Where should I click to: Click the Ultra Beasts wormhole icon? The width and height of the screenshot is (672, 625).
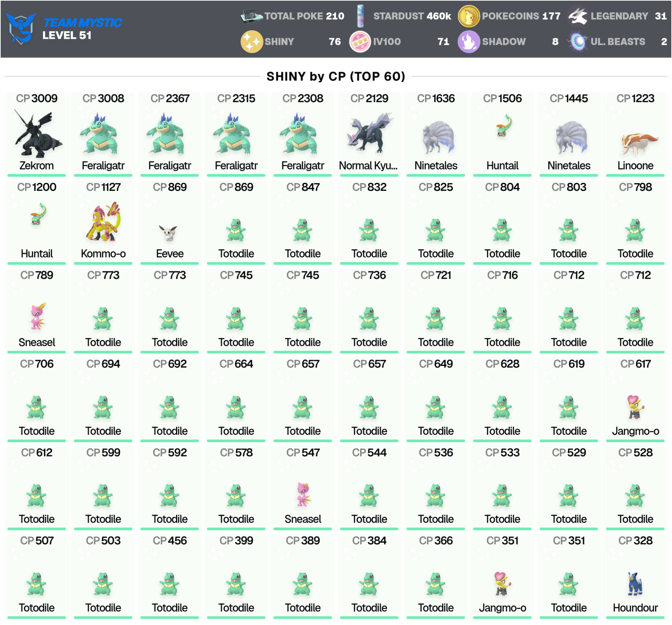[x=577, y=42]
